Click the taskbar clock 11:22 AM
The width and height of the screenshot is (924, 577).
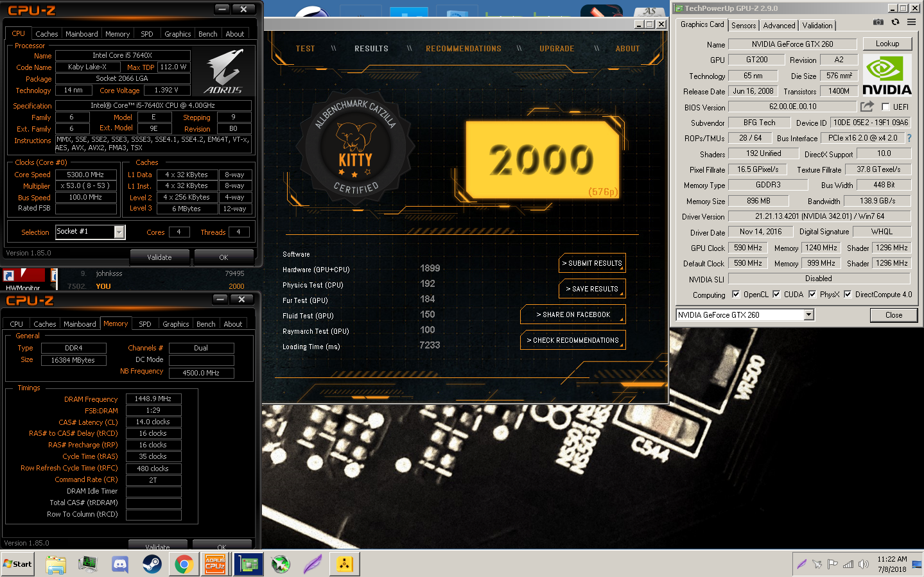click(x=892, y=559)
